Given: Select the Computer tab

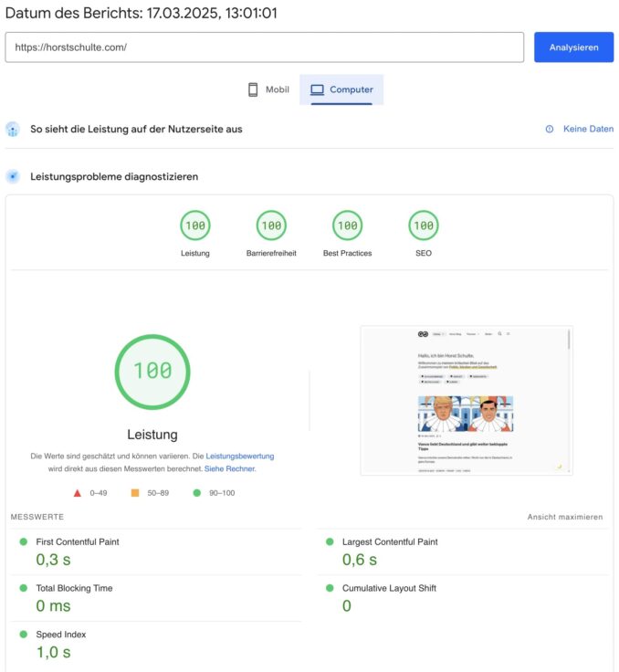Looking at the screenshot, I should pos(341,89).
